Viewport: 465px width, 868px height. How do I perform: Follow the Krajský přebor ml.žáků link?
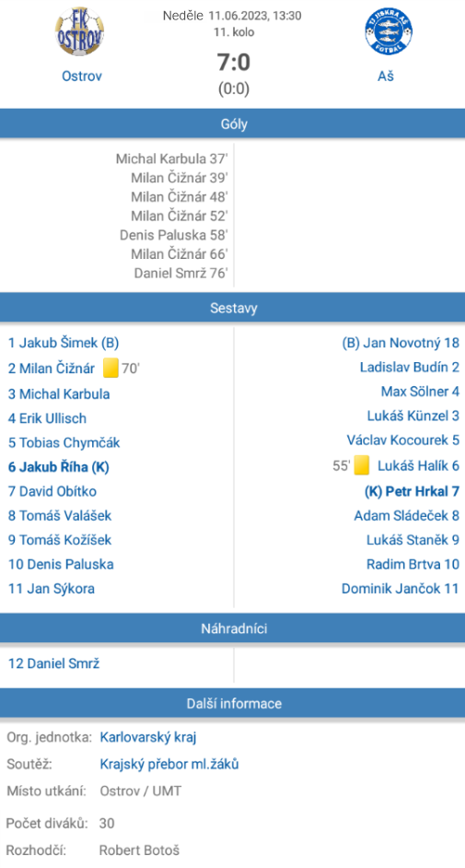coord(169,764)
